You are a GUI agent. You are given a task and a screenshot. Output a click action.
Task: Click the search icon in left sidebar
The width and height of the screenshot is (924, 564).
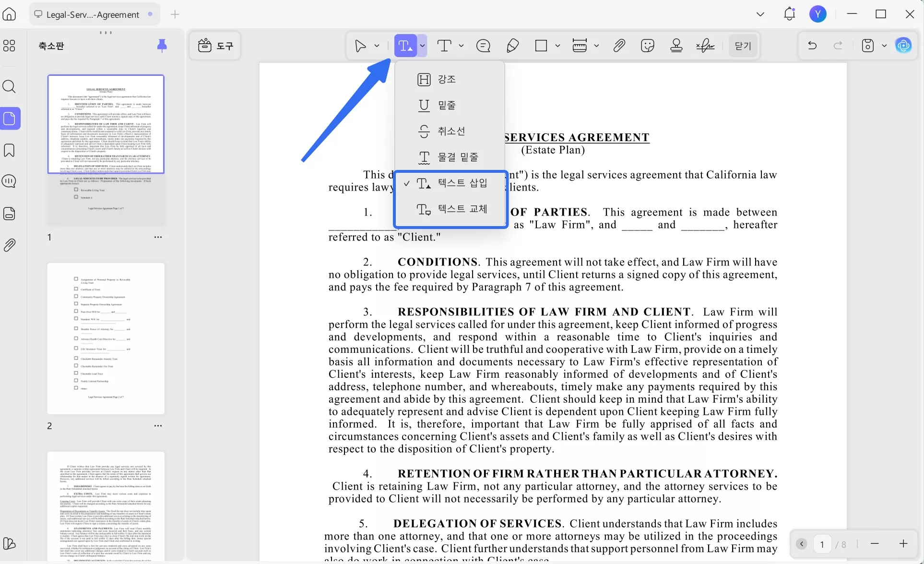(9, 86)
